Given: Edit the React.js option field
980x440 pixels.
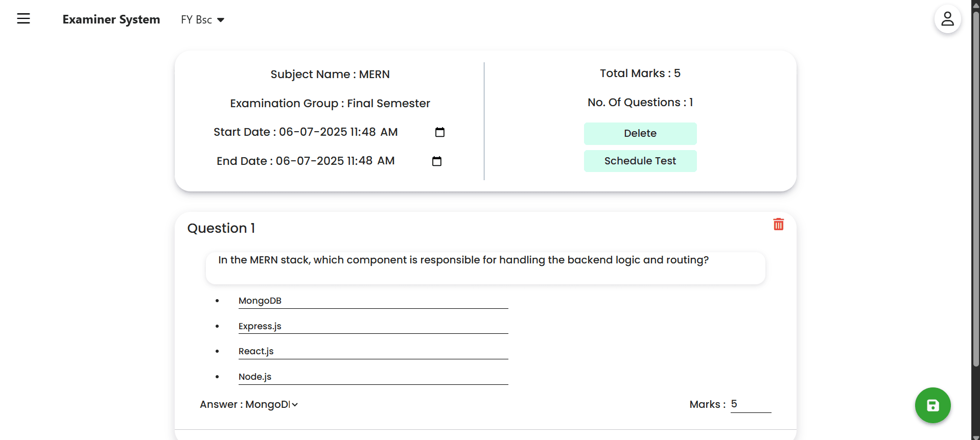Looking at the screenshot, I should tap(373, 352).
